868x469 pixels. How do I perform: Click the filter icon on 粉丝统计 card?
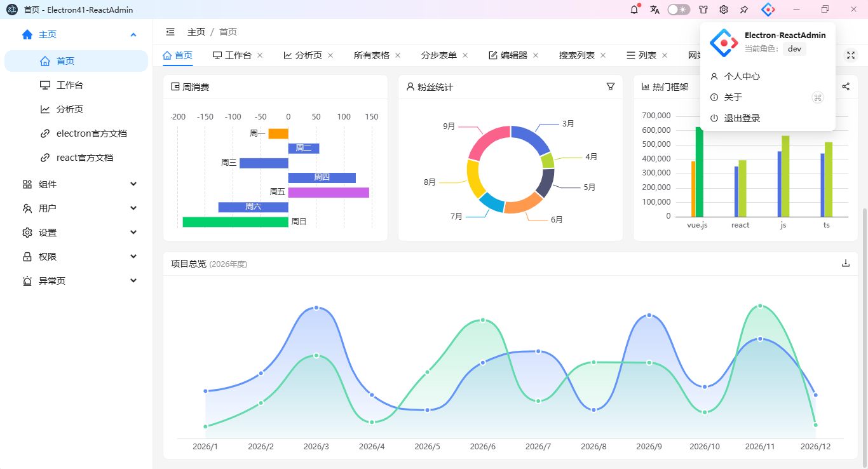(611, 86)
